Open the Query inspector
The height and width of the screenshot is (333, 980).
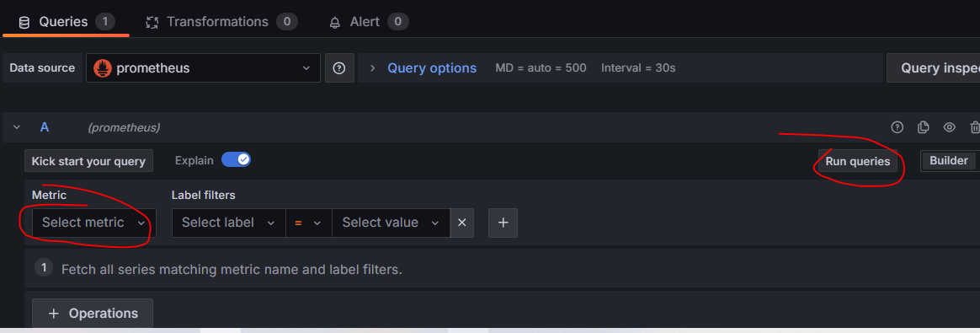[933, 68]
